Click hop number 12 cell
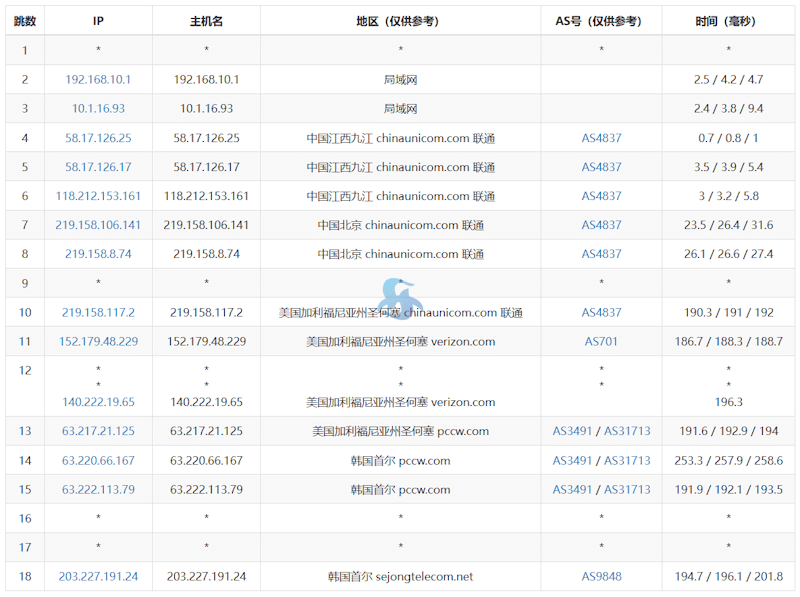 click(25, 386)
